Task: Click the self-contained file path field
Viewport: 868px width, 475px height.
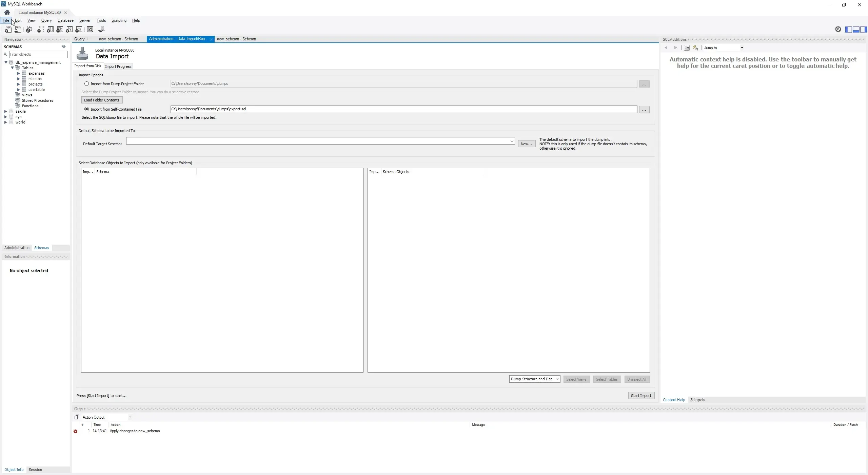Action: click(x=403, y=109)
